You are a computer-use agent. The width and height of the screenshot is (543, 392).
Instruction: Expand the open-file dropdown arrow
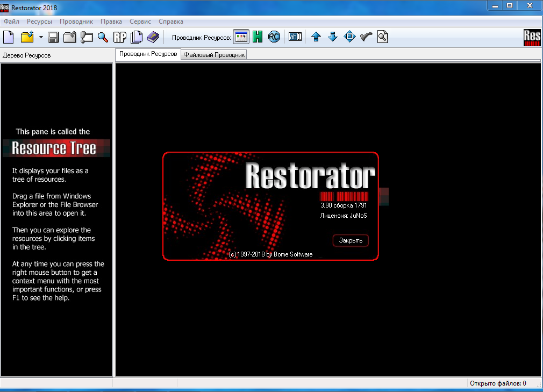point(41,37)
